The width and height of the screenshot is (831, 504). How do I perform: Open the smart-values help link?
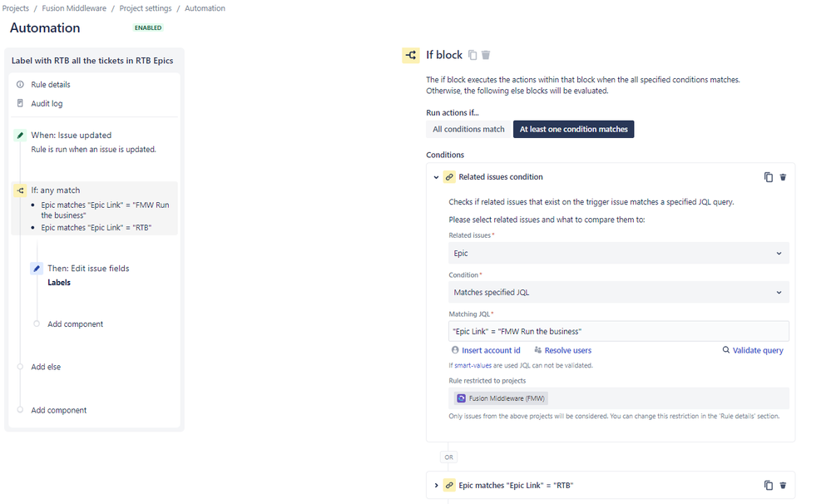(x=472, y=365)
